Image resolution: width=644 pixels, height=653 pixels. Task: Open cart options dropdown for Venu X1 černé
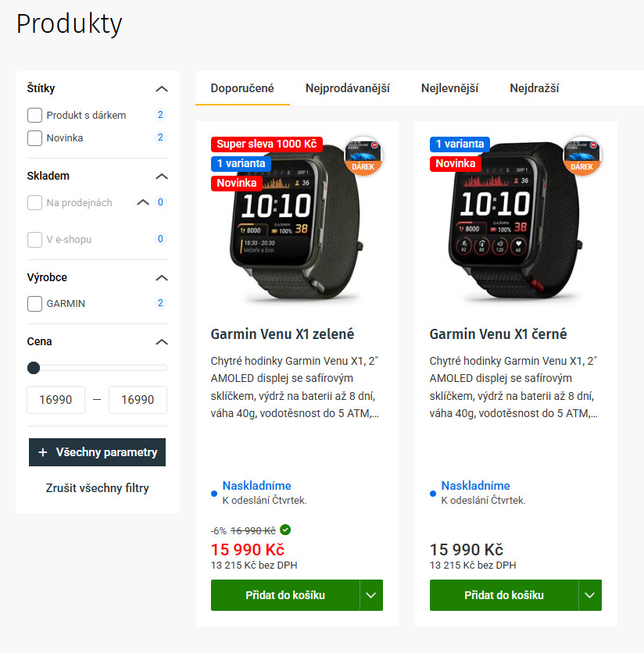coord(590,595)
